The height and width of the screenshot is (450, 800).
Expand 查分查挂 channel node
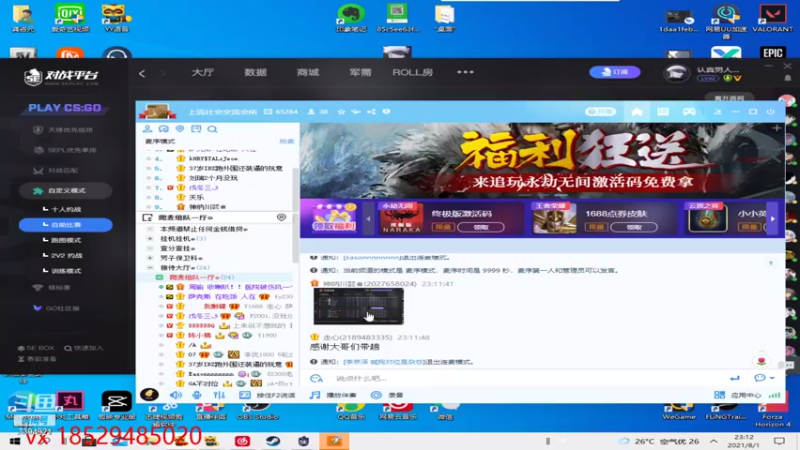point(150,248)
